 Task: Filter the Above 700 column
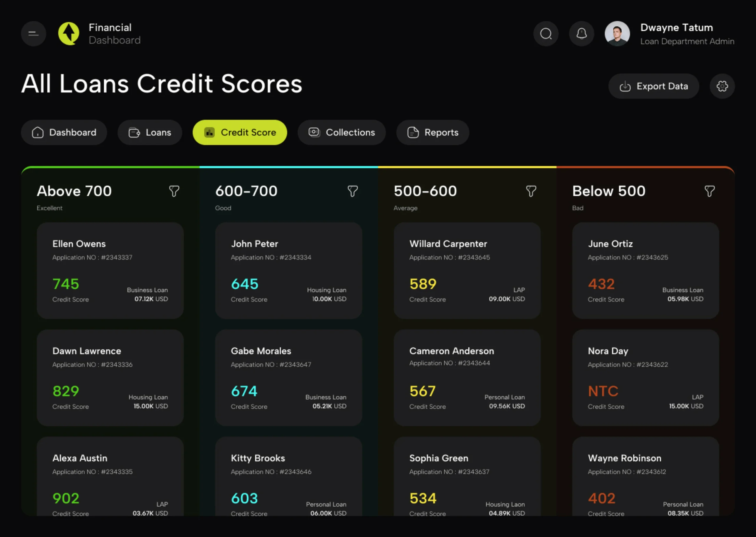[174, 191]
